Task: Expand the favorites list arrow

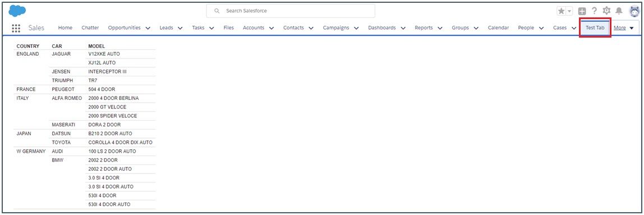Action: (x=569, y=11)
